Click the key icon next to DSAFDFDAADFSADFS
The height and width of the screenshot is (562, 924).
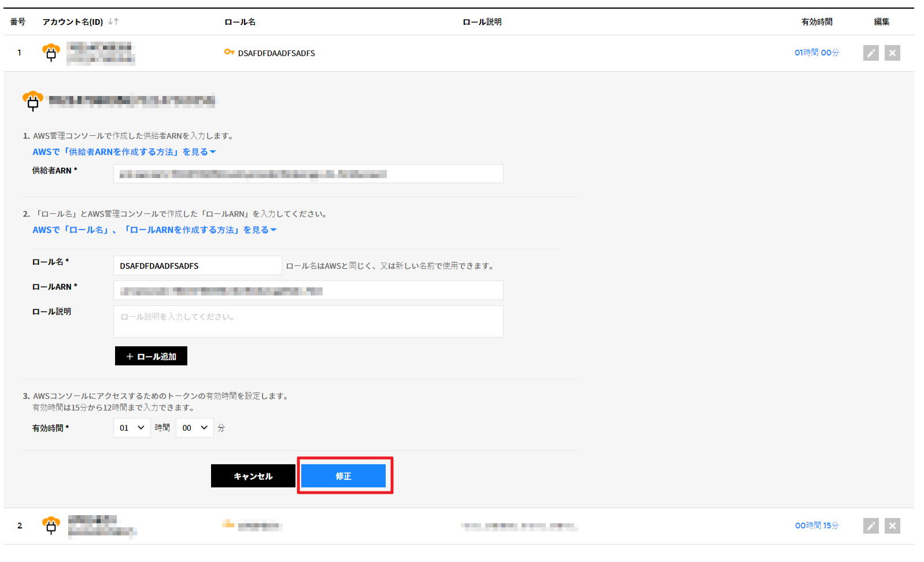click(x=229, y=52)
